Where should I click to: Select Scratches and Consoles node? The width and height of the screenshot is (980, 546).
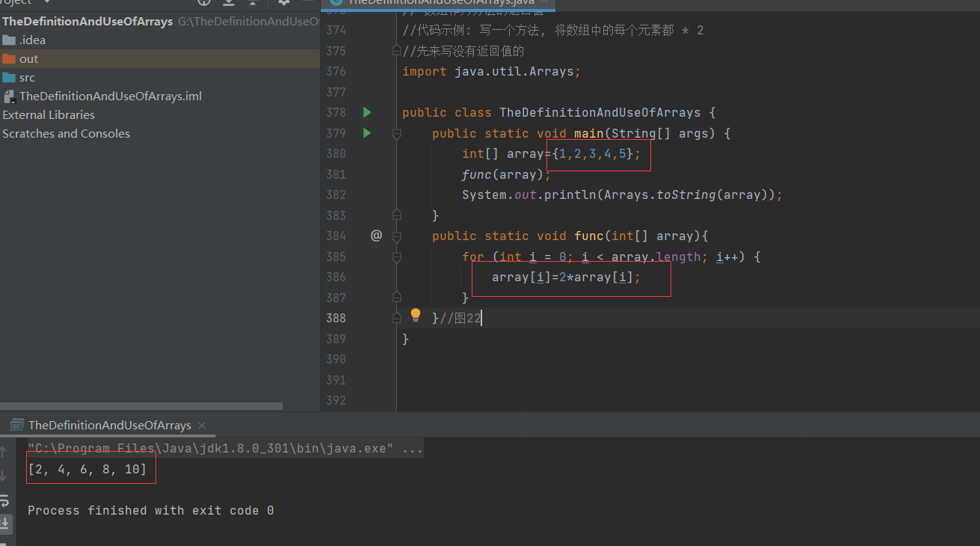(x=66, y=134)
